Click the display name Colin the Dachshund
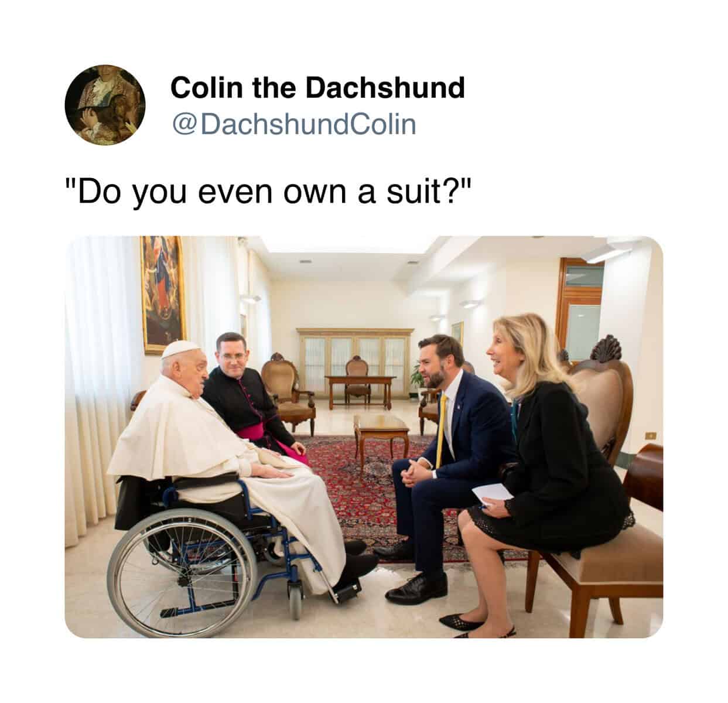 (317, 88)
